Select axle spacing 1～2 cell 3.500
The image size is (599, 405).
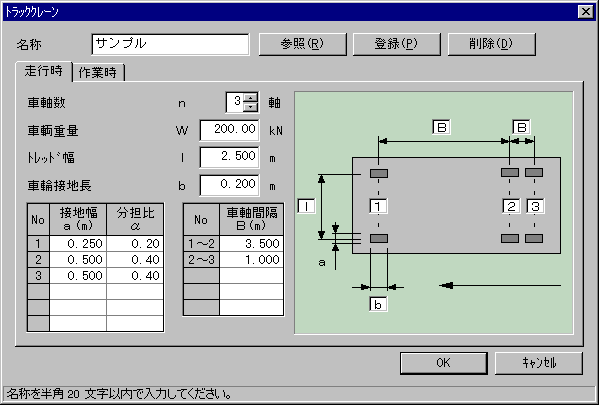pos(251,243)
